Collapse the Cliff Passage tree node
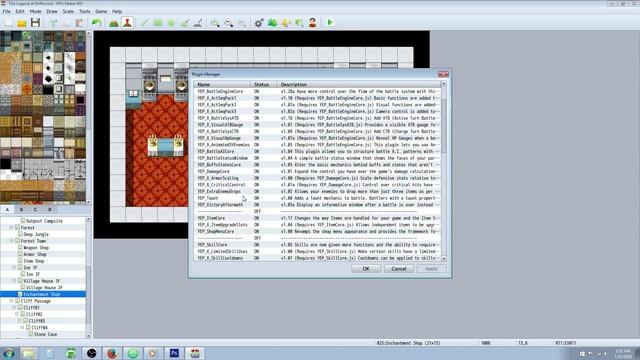The width and height of the screenshot is (640, 360). click(x=12, y=301)
